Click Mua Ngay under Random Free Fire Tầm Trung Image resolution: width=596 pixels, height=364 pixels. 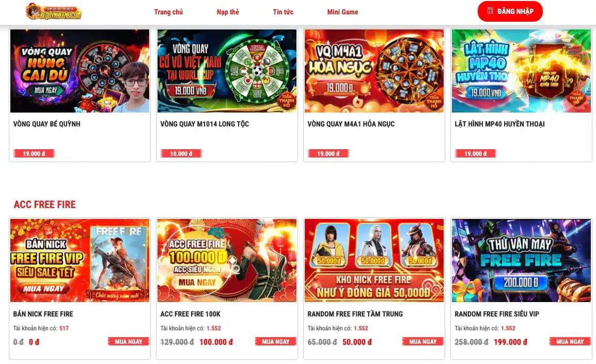pos(422,342)
